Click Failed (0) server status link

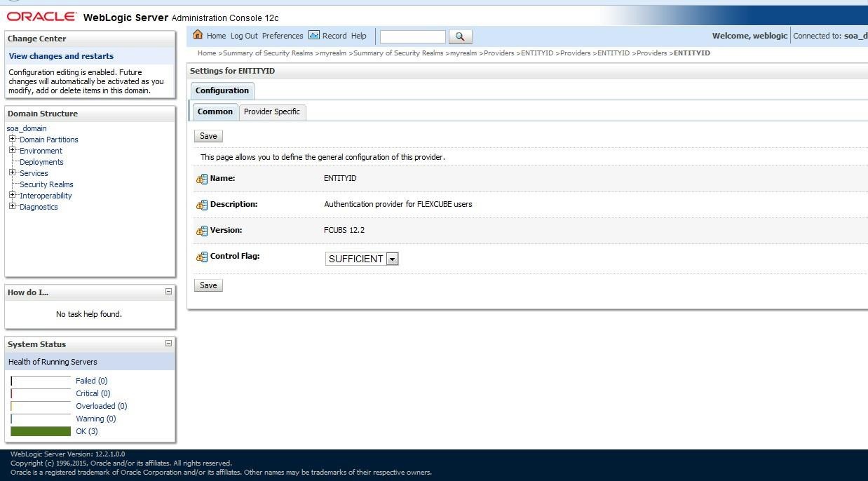[91, 381]
